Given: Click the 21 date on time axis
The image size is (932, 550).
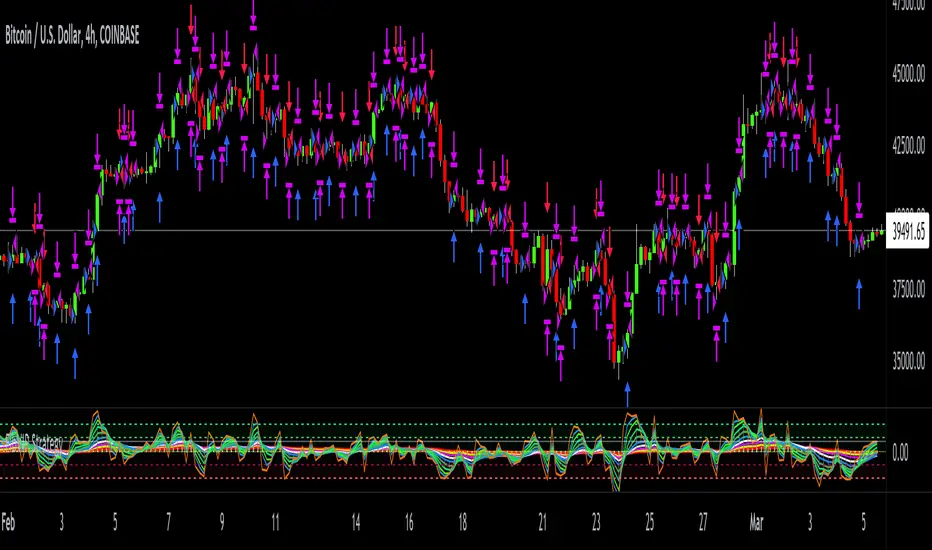Looking at the screenshot, I should point(542,523).
